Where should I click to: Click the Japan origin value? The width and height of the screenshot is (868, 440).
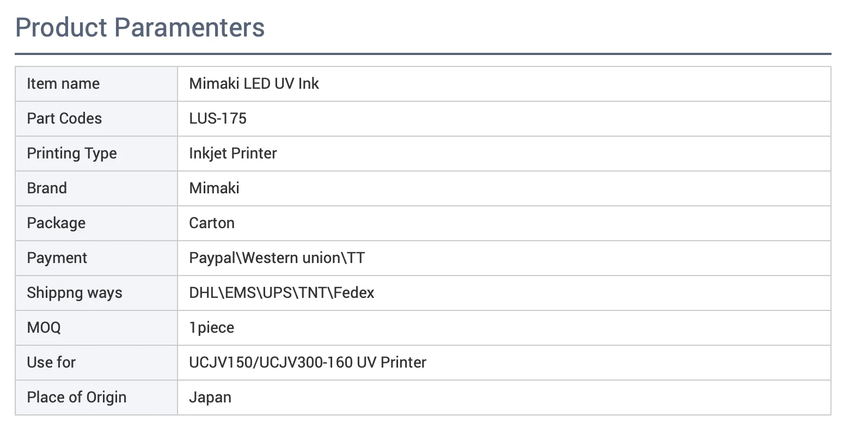(210, 398)
